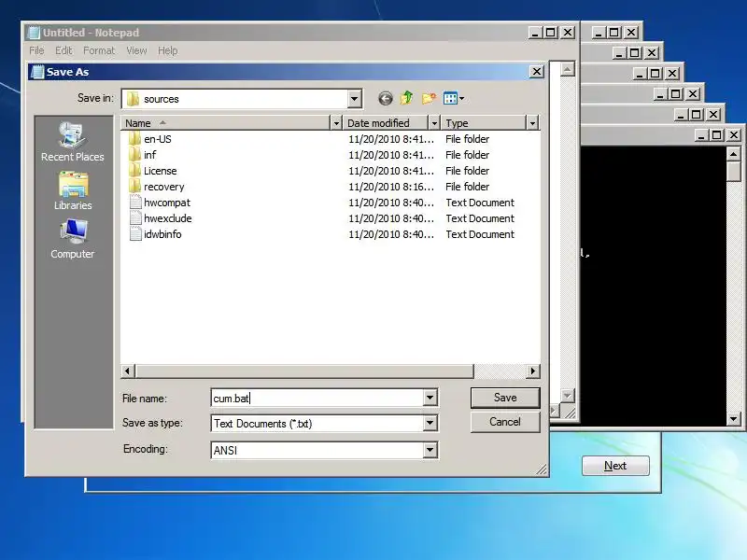This screenshot has width=747, height=560.
Task: Open the Type column filter arrow
Action: (x=532, y=123)
